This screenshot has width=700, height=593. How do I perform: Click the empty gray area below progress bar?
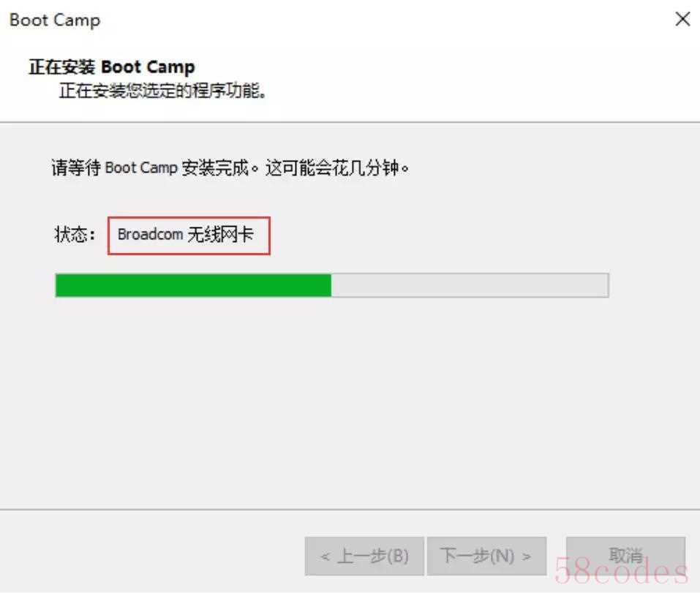point(348,401)
